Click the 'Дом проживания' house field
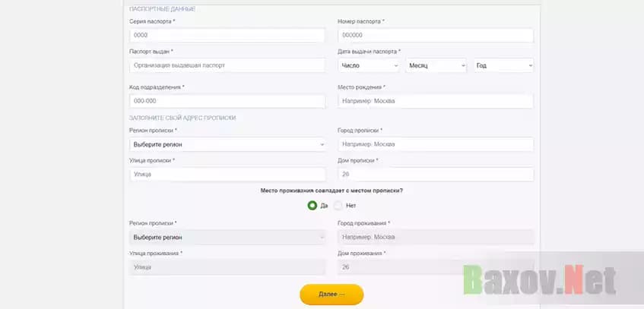The image size is (644, 309). click(435, 267)
